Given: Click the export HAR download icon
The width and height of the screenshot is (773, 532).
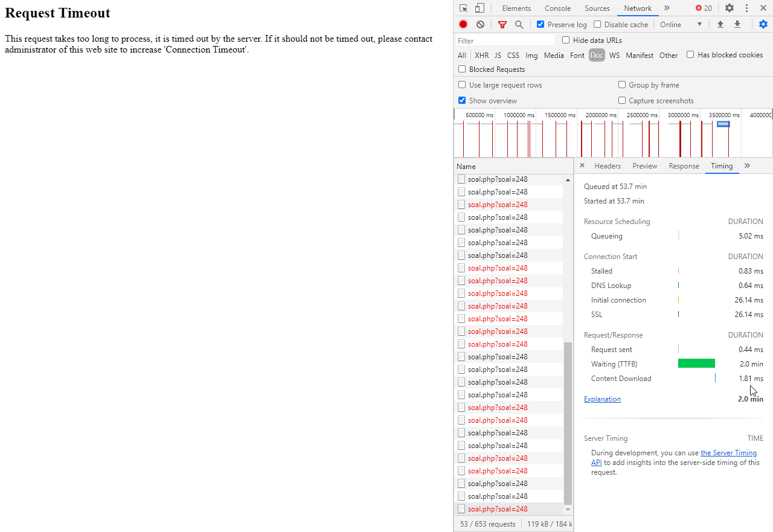Looking at the screenshot, I should (737, 25).
